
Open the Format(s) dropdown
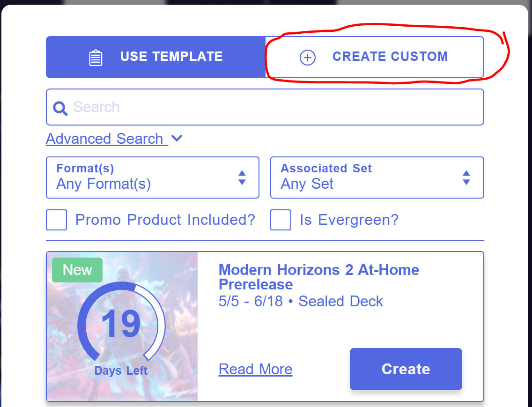(x=153, y=178)
